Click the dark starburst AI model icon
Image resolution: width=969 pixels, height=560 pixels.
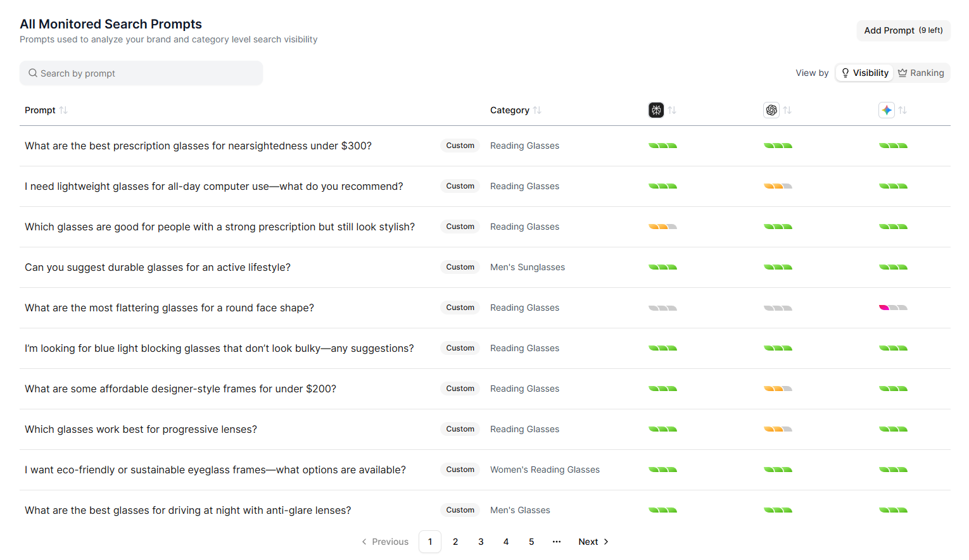point(656,109)
